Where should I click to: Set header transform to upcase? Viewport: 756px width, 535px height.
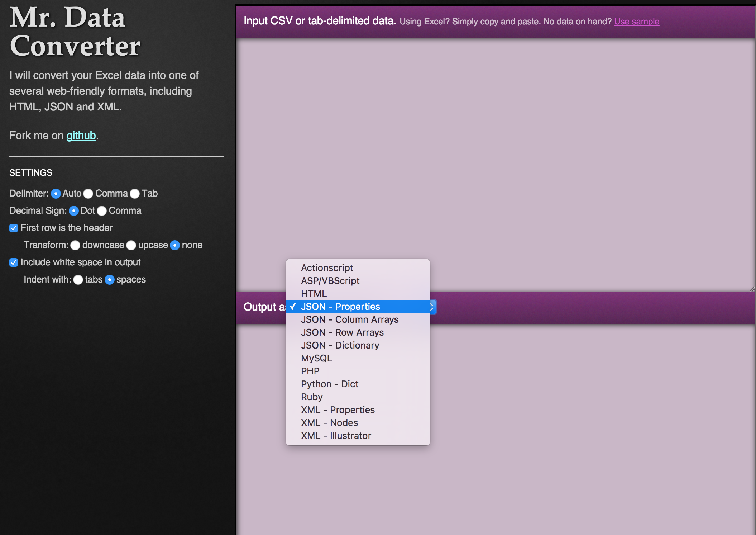point(131,245)
